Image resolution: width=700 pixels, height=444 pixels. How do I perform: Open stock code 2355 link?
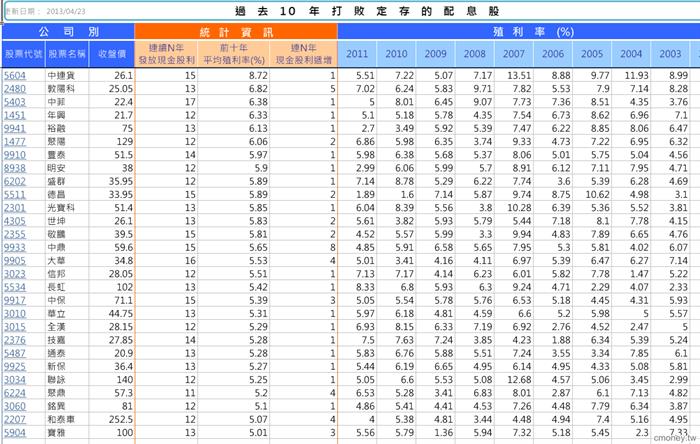[x=15, y=234]
